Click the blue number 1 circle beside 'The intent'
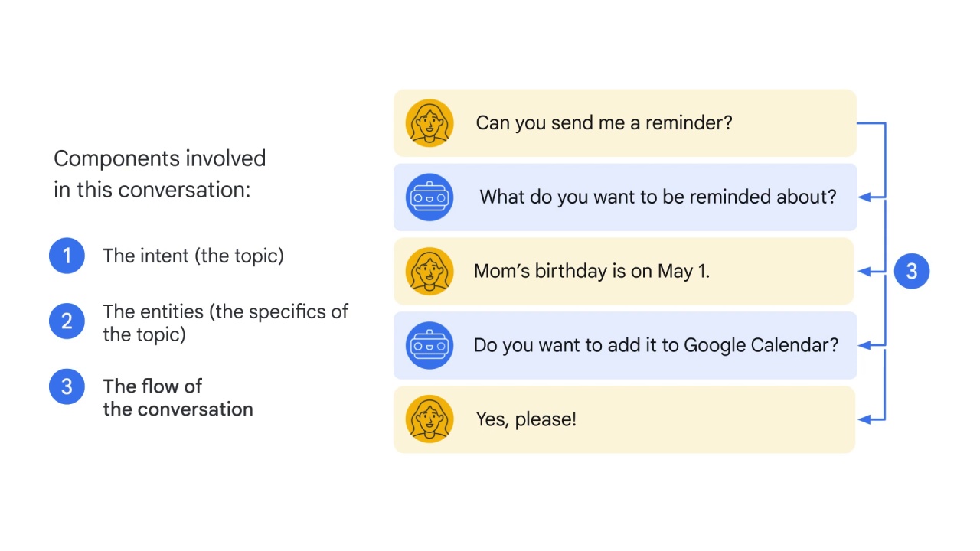 (67, 256)
